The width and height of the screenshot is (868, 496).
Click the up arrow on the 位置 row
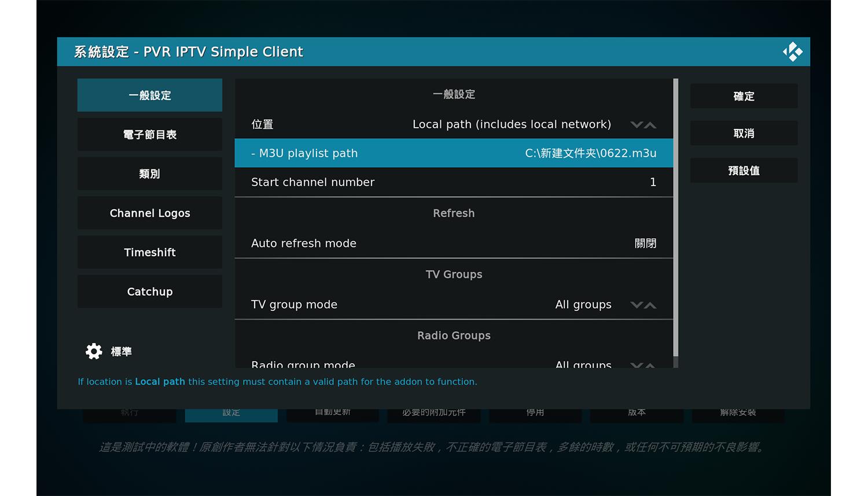pyautogui.click(x=650, y=125)
